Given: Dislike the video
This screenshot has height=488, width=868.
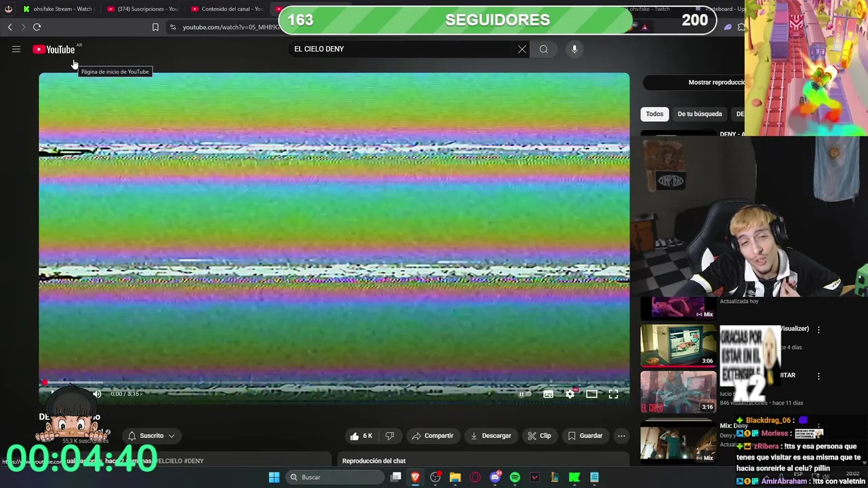Looking at the screenshot, I should 390,436.
